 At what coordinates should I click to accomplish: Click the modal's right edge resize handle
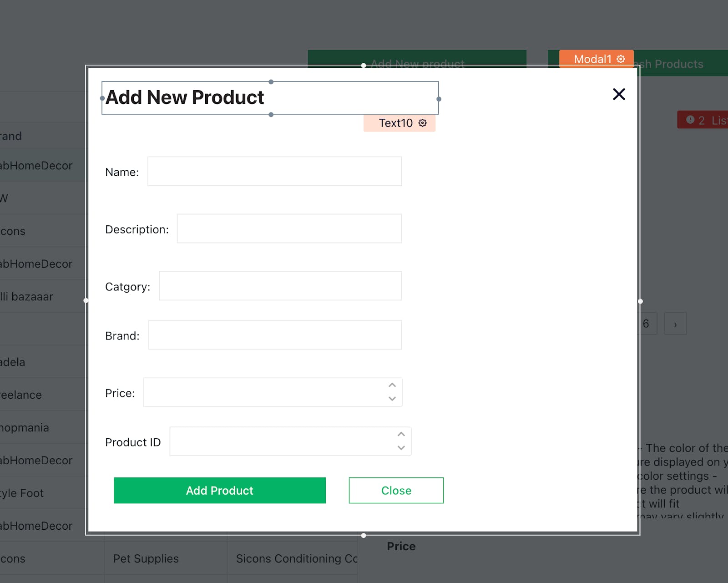(x=640, y=301)
